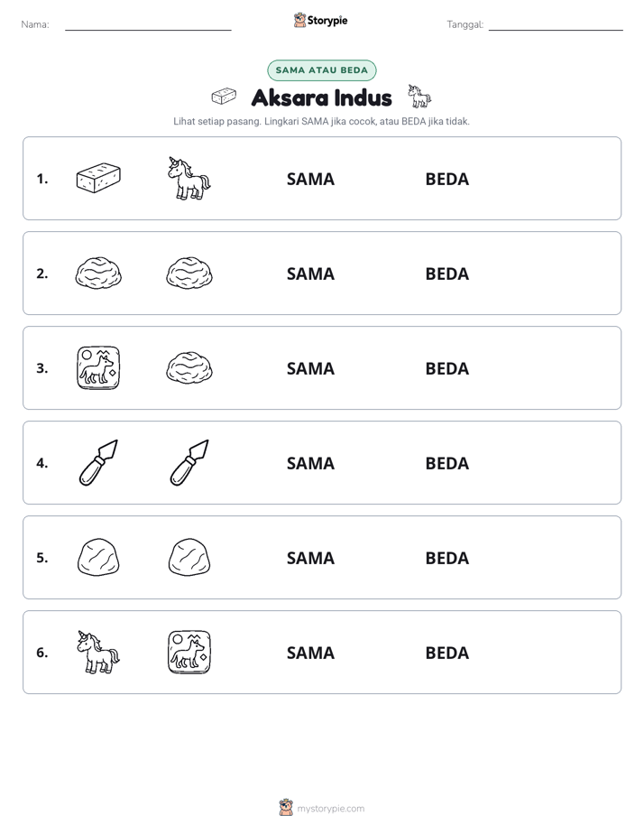Mark BEDA for question 6
This screenshot has height=834, width=644.
(446, 652)
